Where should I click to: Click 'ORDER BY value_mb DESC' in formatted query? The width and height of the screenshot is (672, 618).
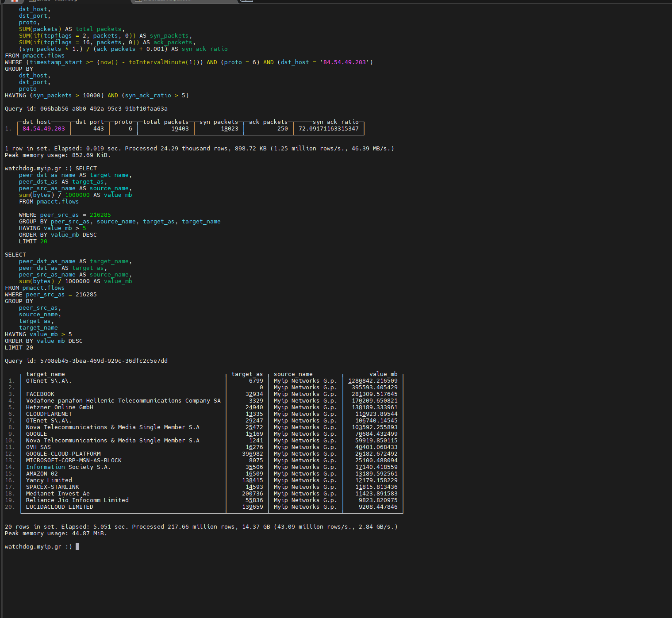(44, 341)
